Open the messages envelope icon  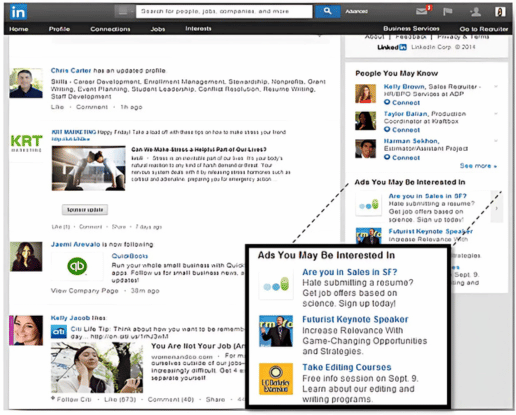[422, 11]
